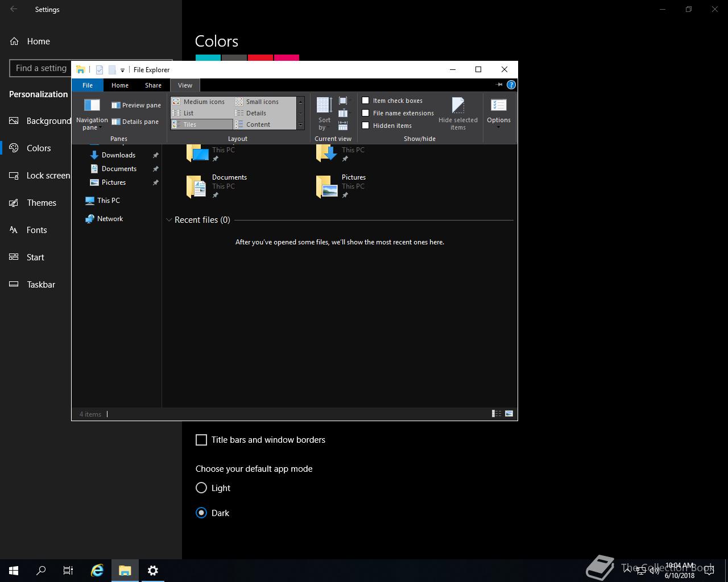Open Group by dropdown in Current view
Viewport: 728px width, 582px height.
coord(344,101)
